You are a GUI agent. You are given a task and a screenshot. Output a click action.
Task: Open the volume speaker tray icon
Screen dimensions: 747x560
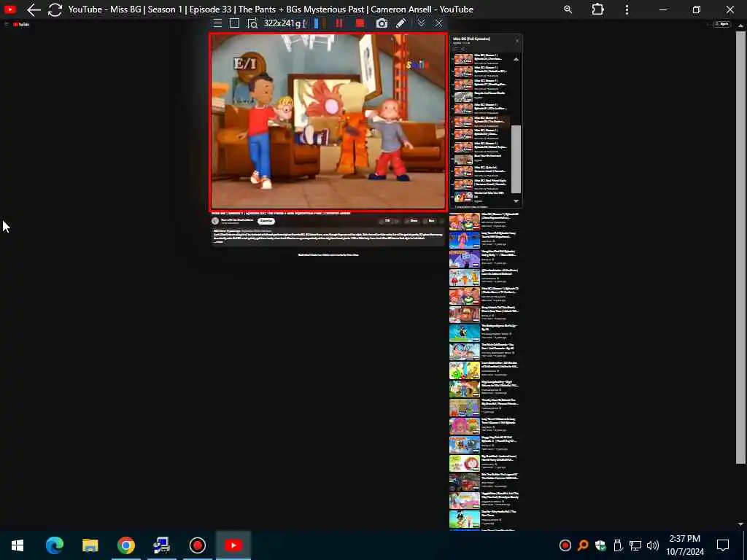653,545
